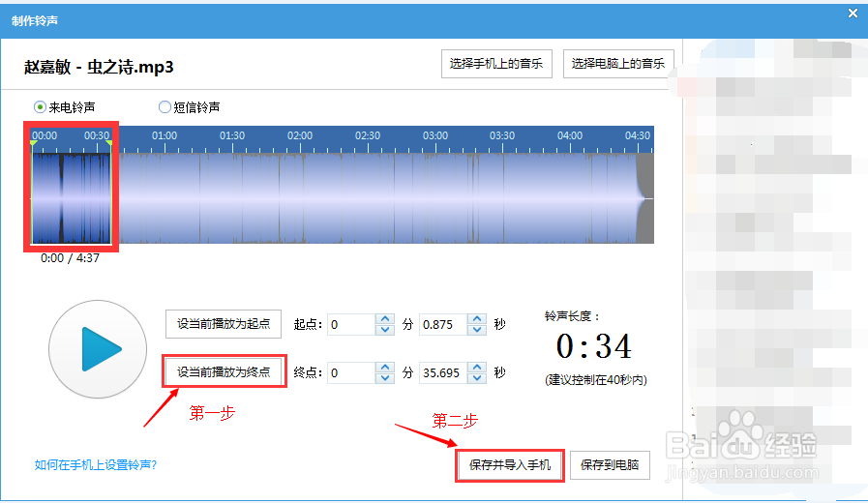Click 设当前播放为终点 button

click(x=224, y=371)
